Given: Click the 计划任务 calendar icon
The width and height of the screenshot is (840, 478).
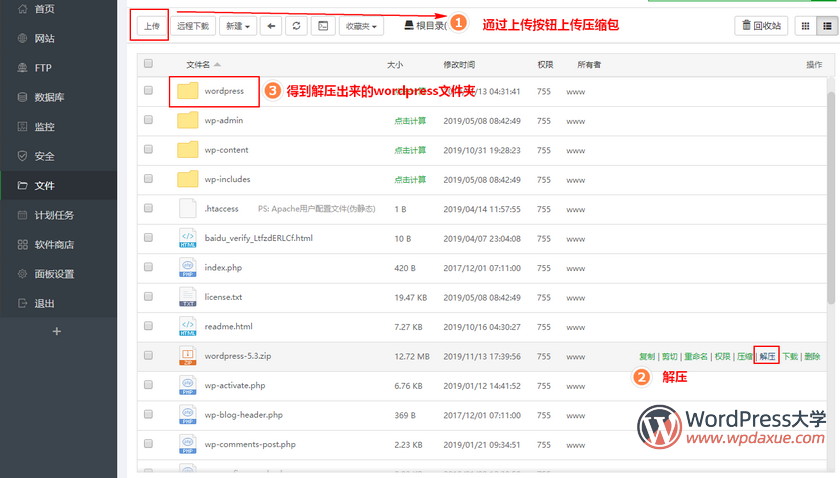Looking at the screenshot, I should click(x=22, y=215).
